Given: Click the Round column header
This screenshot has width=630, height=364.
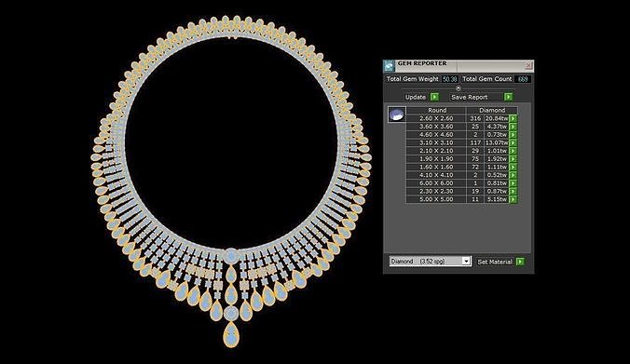Looking at the screenshot, I should point(437,110).
